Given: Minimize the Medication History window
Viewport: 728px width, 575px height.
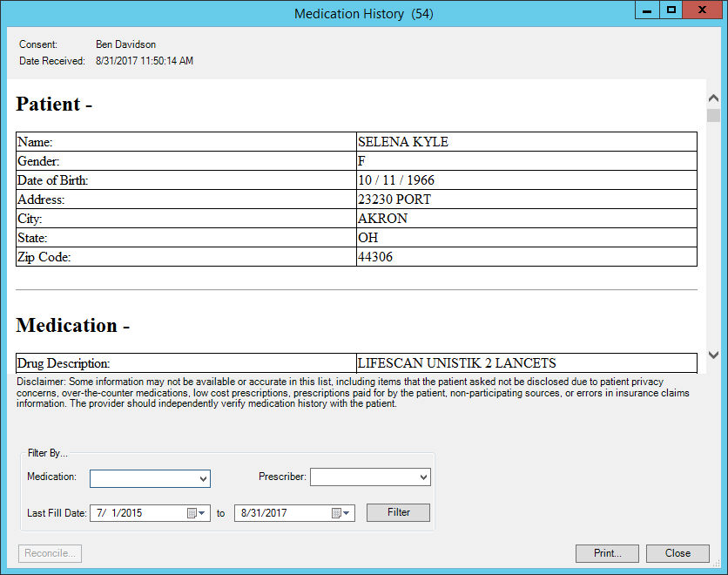Looking at the screenshot, I should tap(647, 10).
